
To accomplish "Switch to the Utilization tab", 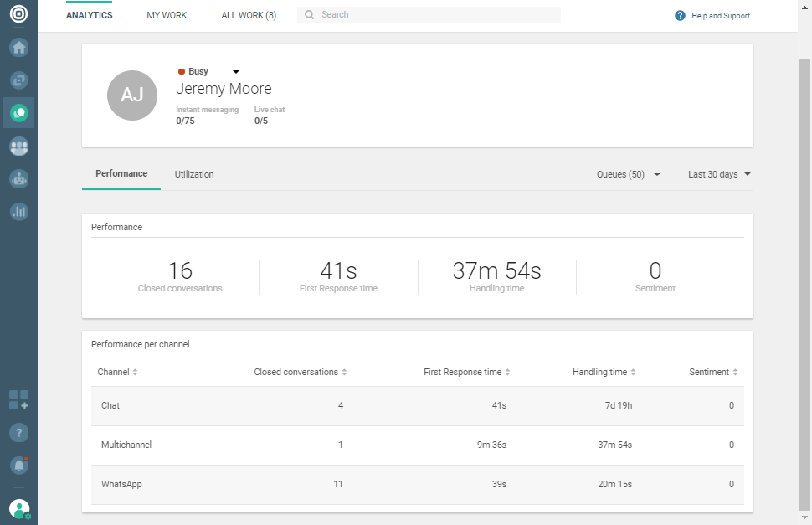I will pos(194,174).
